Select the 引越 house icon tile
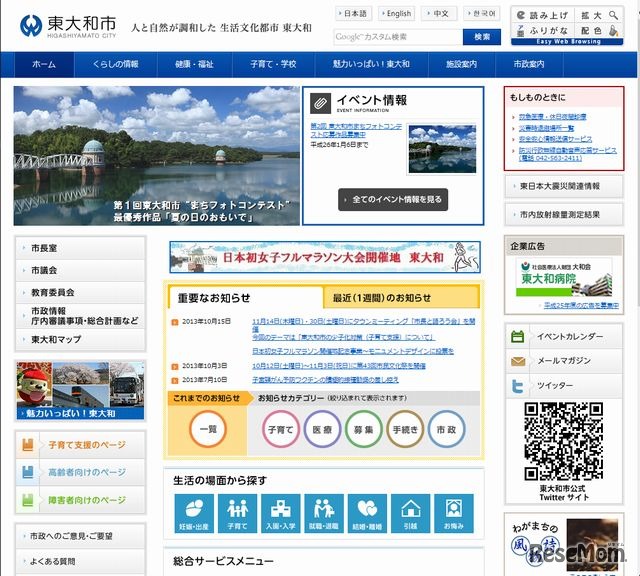Screen dimensions: 640x576 [411, 513]
